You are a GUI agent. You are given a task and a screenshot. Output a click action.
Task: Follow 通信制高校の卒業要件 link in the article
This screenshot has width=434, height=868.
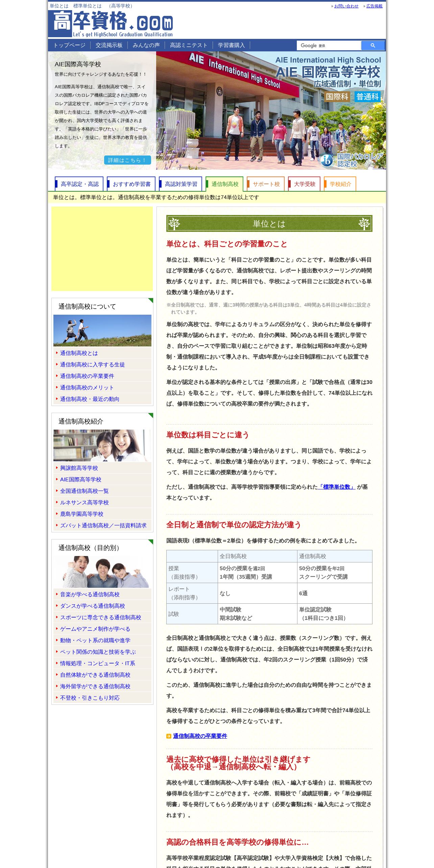point(200,736)
